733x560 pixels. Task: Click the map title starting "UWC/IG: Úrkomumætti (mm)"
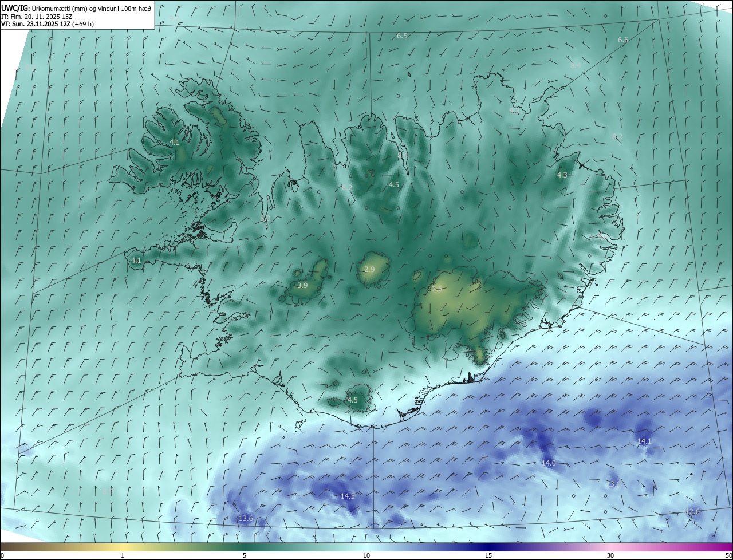coord(76,9)
